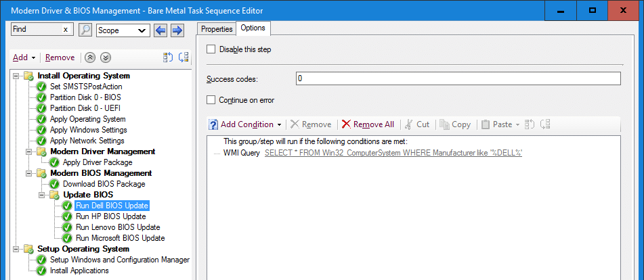
Task: Click the Add Condition question mark icon
Action: [x=213, y=124]
